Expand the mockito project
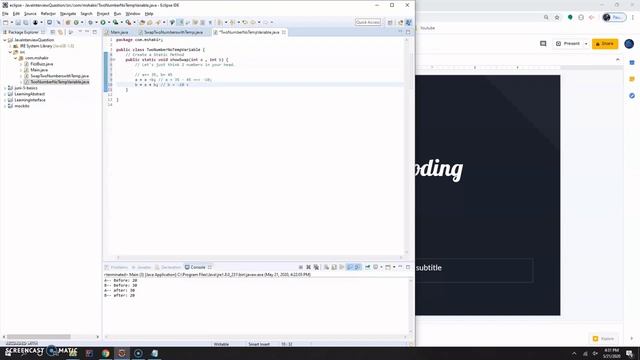 pos(5,106)
